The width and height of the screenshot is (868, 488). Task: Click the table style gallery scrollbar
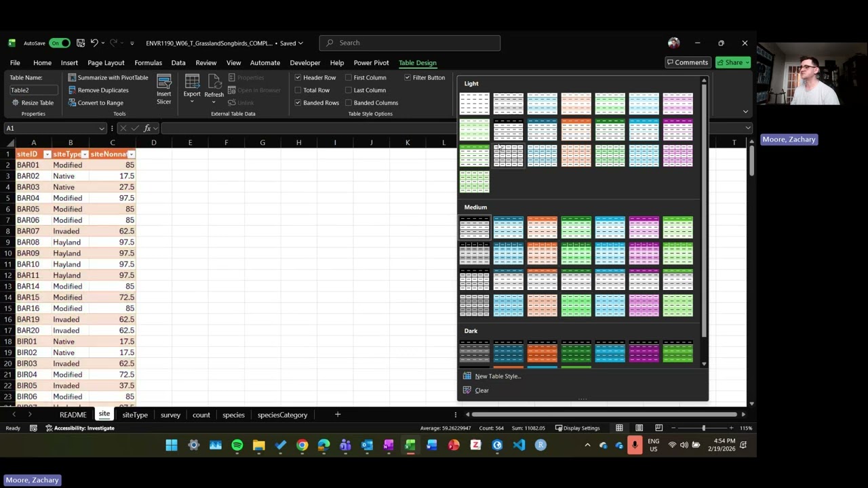coord(704,211)
